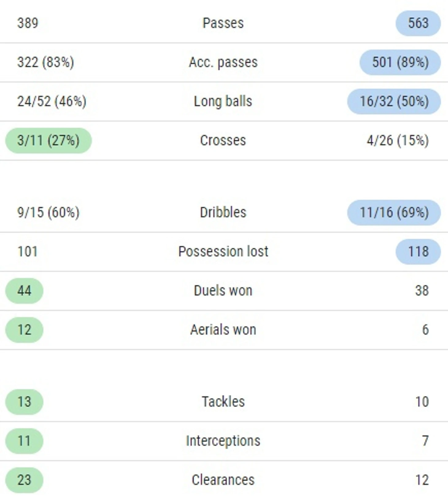
Task: Select the 118 possession lost badge
Action: [418, 252]
